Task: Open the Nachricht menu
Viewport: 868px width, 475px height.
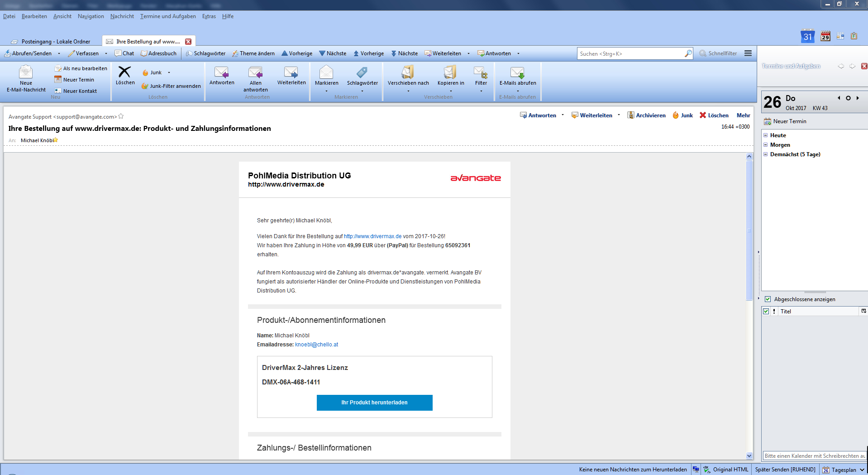Action: 122,16
